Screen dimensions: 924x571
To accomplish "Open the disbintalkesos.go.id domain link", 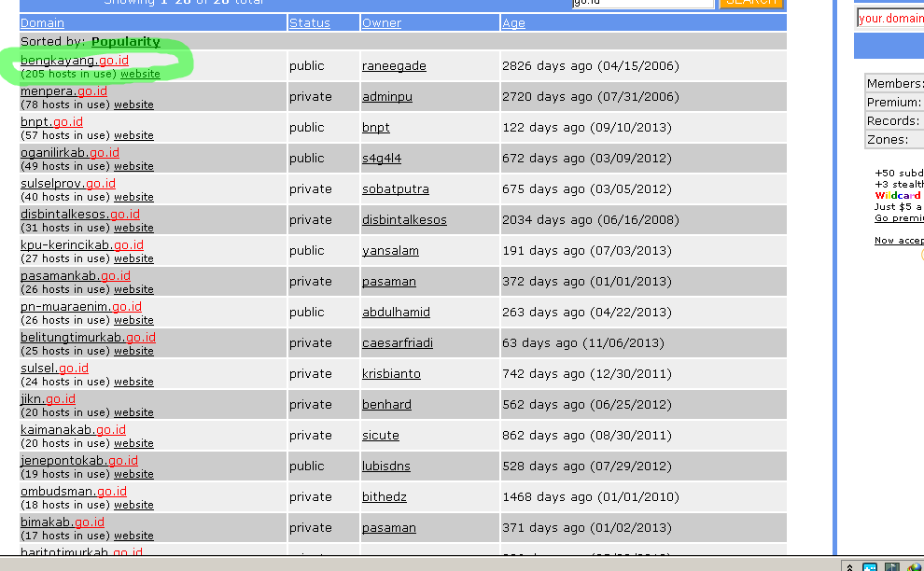I will click(80, 214).
